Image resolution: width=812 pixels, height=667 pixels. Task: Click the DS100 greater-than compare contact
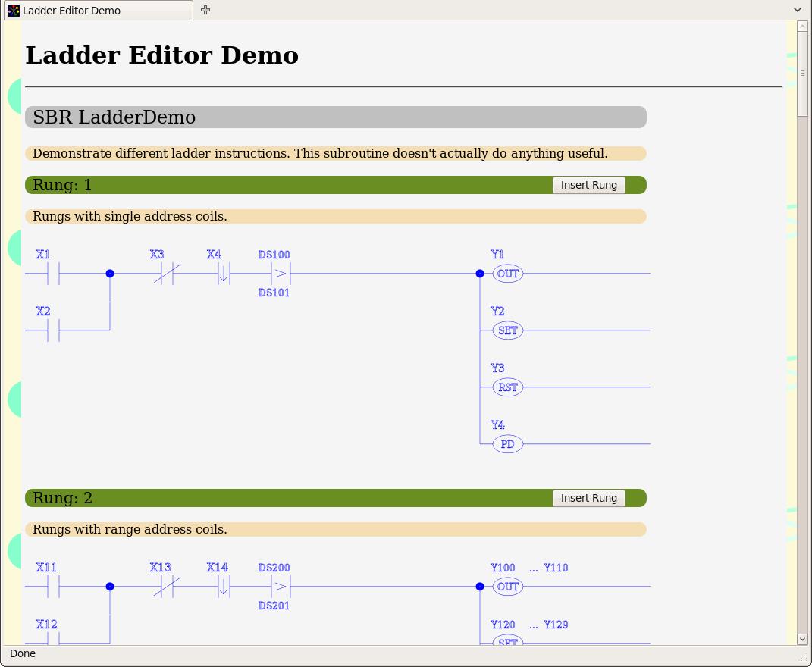tap(281, 273)
